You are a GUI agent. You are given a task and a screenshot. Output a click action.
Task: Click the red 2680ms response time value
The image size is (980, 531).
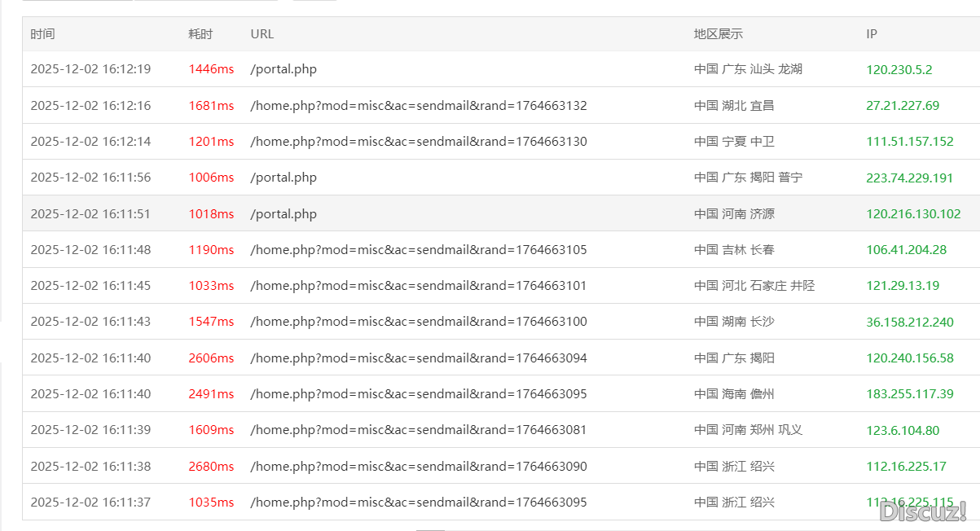coord(211,466)
